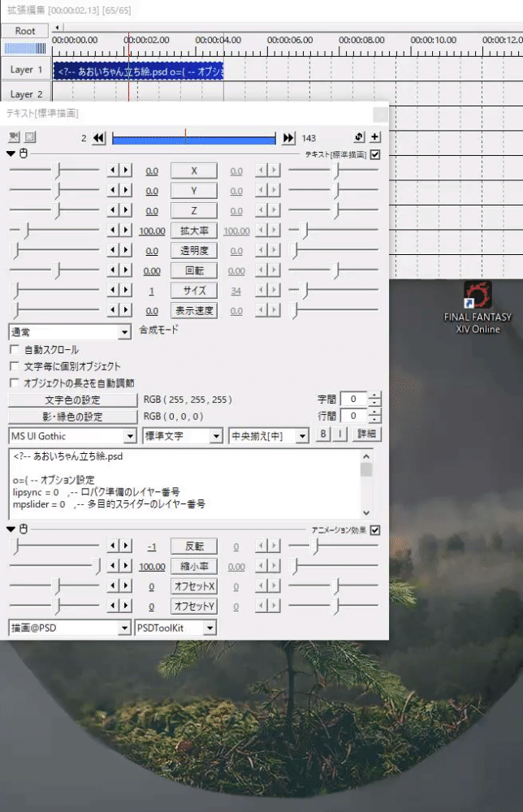The width and height of the screenshot is (523, 812).
Task: Click the mouse icon in the animation effect header
Action: click(24, 529)
